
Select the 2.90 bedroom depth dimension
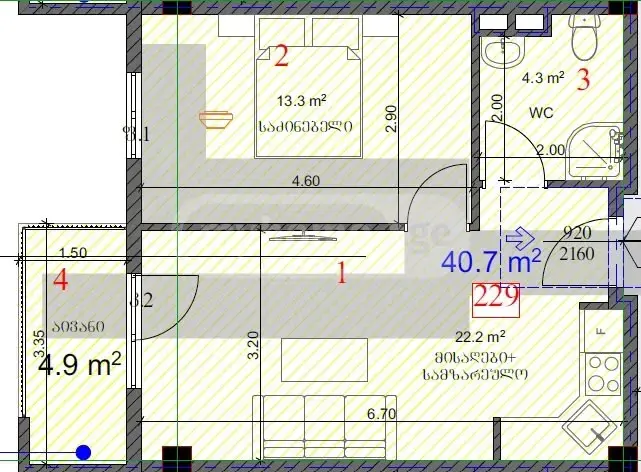(391, 119)
